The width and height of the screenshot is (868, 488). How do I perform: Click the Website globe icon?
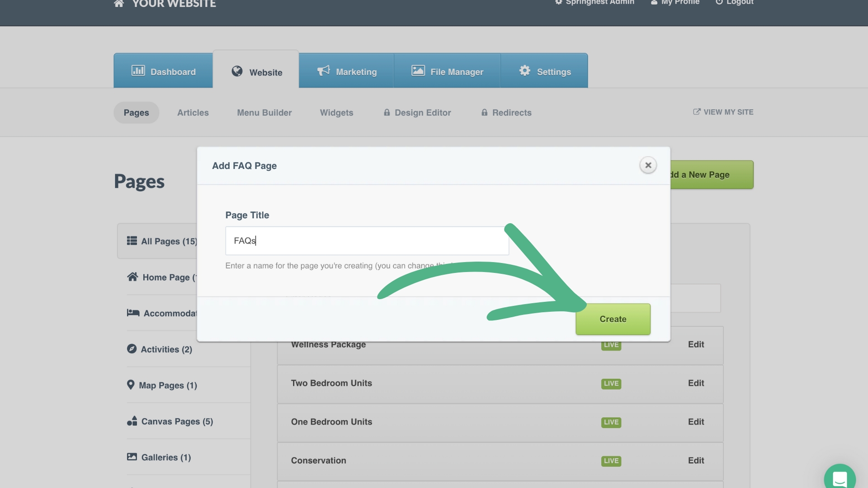(x=237, y=71)
